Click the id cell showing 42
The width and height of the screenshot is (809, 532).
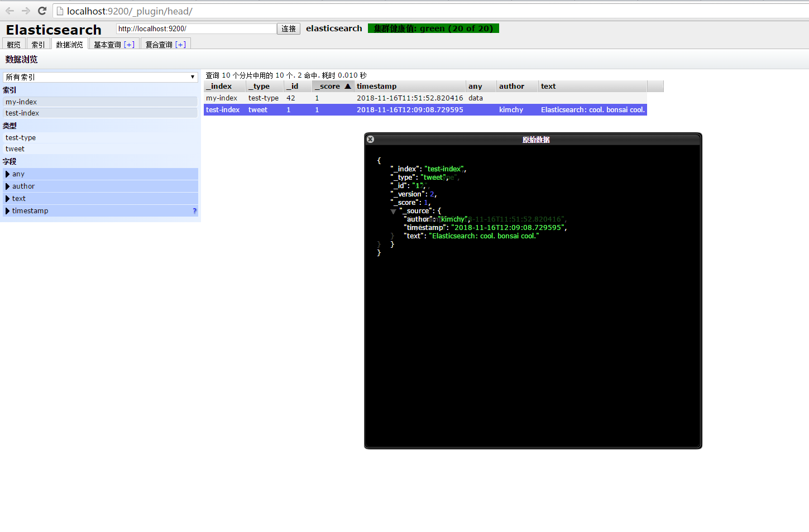click(298, 98)
